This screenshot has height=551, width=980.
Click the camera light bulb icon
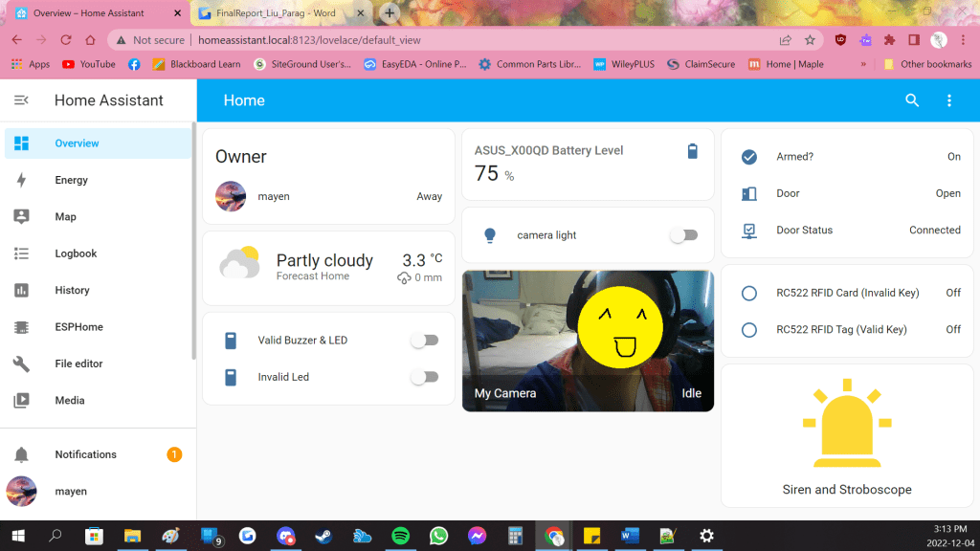click(490, 235)
